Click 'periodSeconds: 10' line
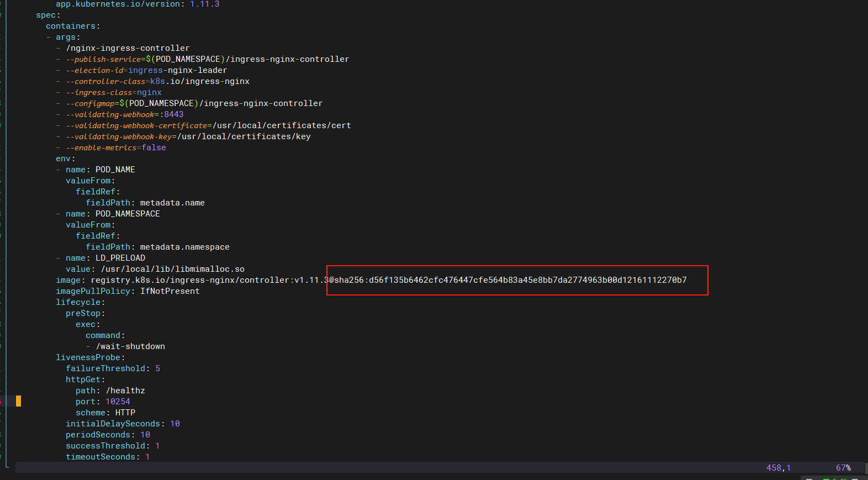This screenshot has height=480, width=868. pyautogui.click(x=108, y=435)
